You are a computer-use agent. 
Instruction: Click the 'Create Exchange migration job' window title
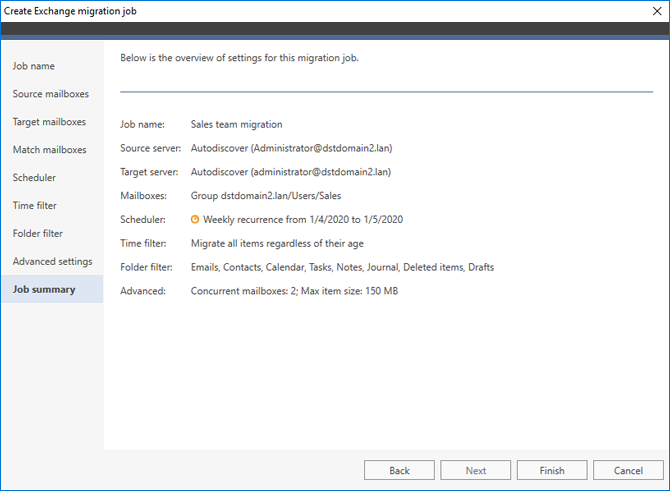[70, 11]
